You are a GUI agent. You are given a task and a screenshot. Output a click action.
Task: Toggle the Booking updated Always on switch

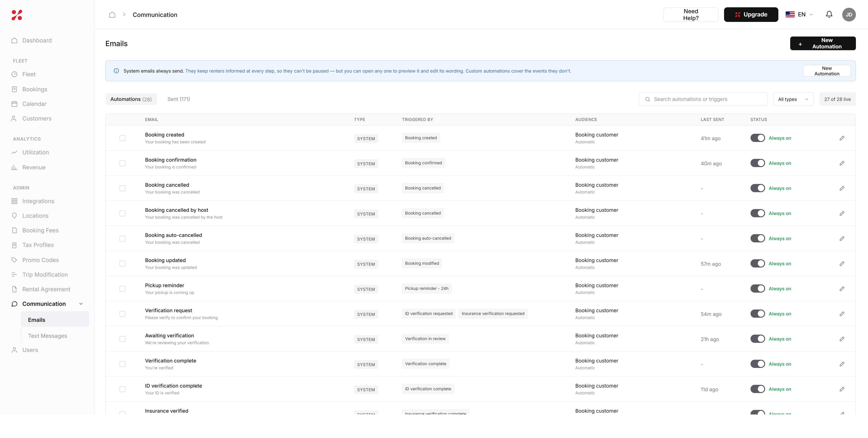[x=758, y=264]
